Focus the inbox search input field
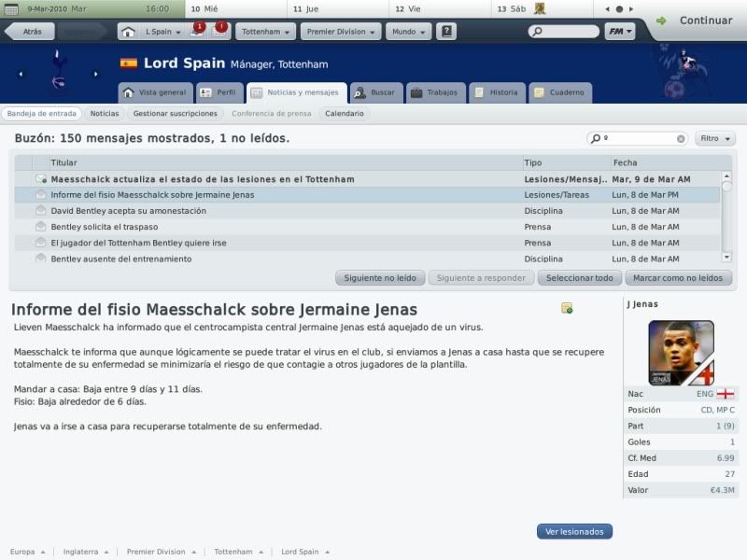The width and height of the screenshot is (747, 560). click(x=639, y=138)
